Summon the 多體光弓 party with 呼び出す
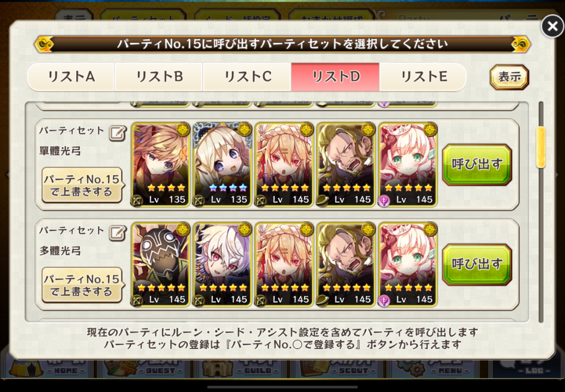 477,265
